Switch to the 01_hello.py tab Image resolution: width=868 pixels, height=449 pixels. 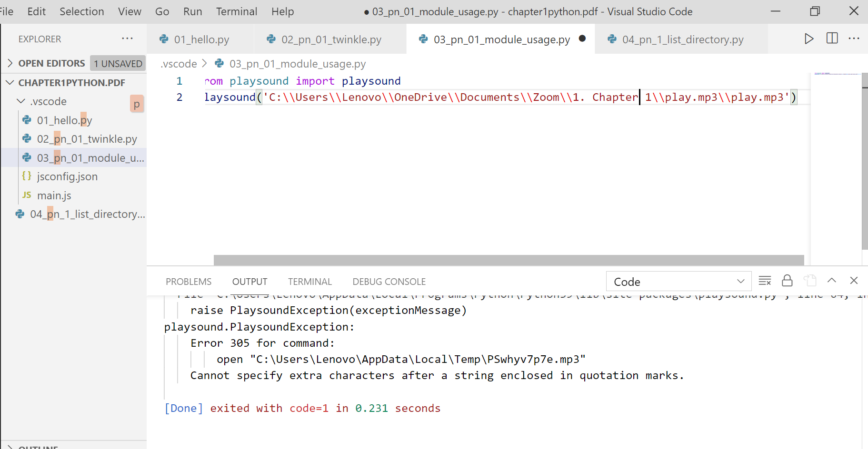[x=201, y=39]
